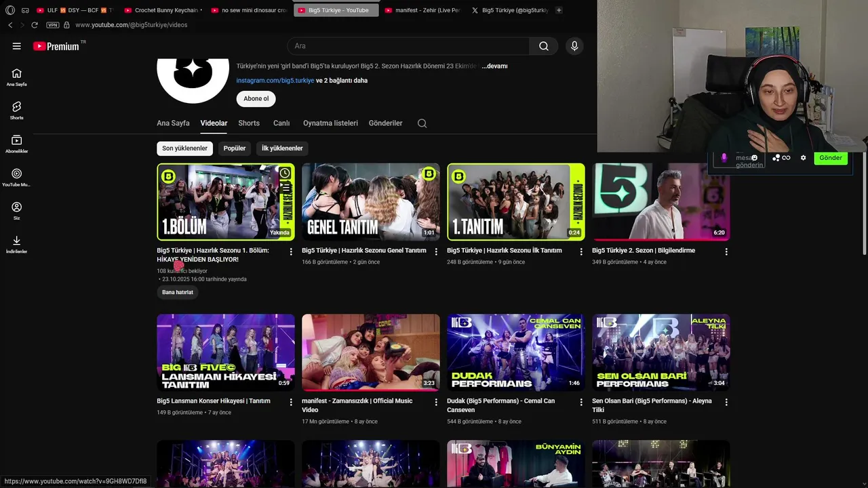Select the İlk yüklenenler filter chip
The image size is (868, 488).
point(282,148)
